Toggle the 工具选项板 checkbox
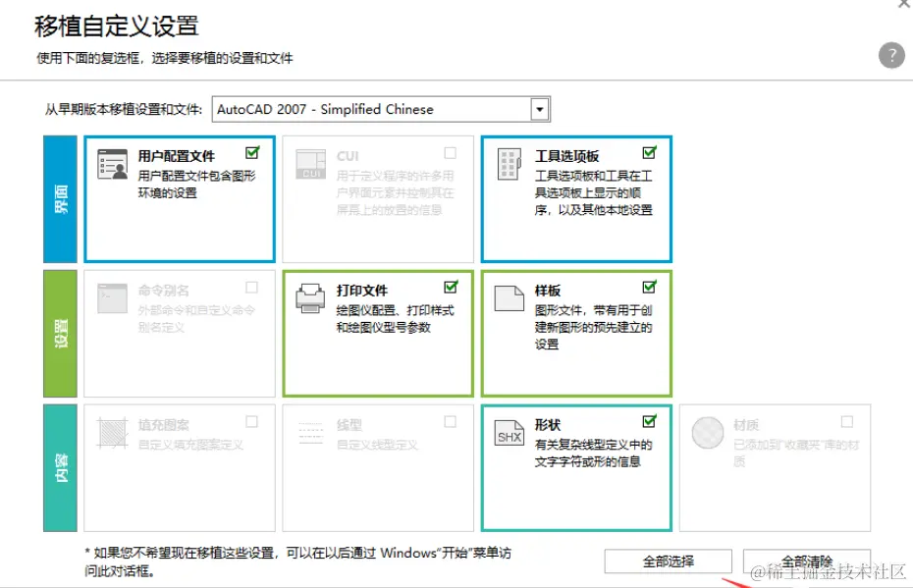Screen dimensions: 913x588 coord(648,152)
